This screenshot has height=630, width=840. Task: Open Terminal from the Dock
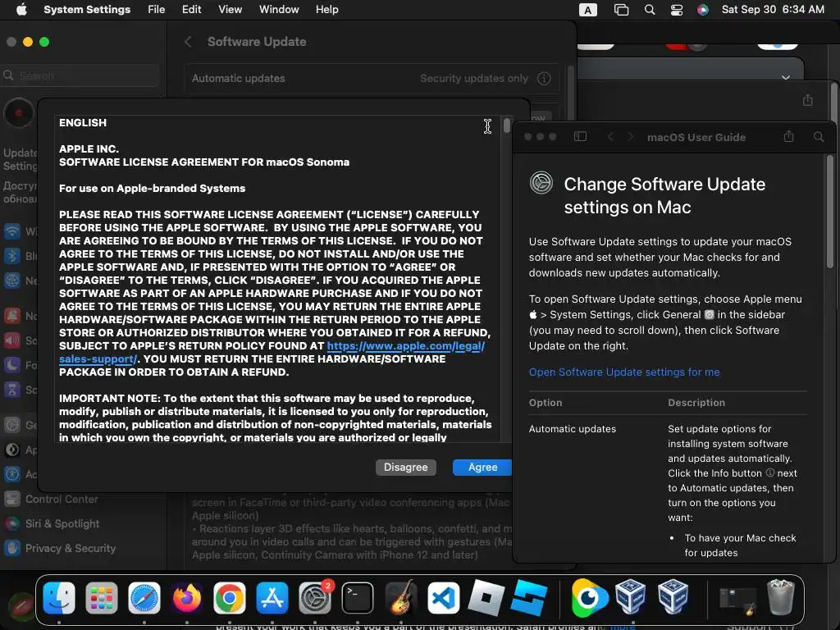358,597
